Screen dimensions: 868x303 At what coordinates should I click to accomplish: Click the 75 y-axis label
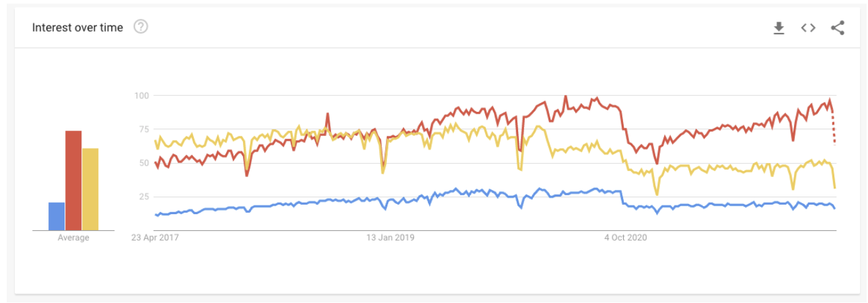(143, 129)
